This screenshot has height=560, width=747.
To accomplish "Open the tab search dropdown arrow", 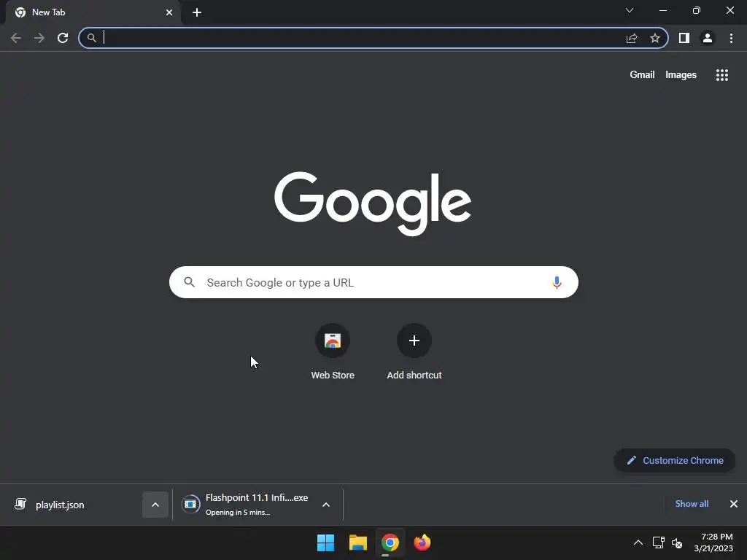I will coord(630,10).
